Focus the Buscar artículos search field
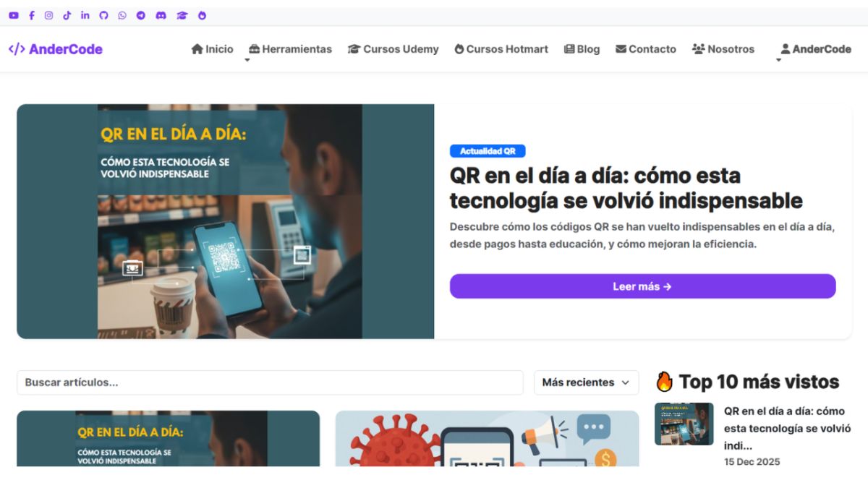Viewport: 868px width, 488px height. pos(270,382)
